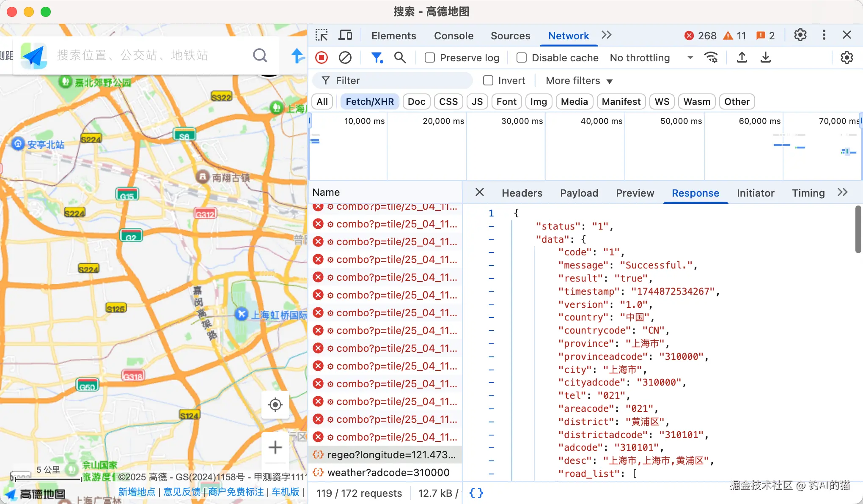Screen dimensions: 863x504
Task: Click the map locate-me target icon
Action: tap(275, 405)
